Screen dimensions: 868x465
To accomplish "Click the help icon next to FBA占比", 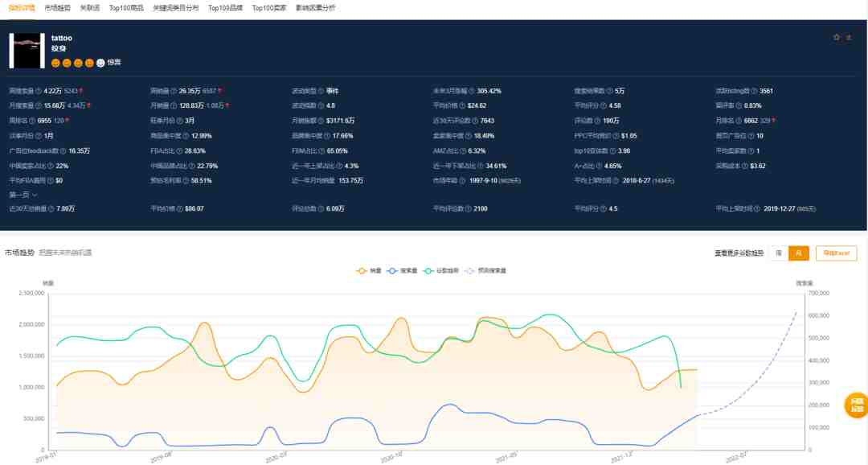I will [x=181, y=150].
